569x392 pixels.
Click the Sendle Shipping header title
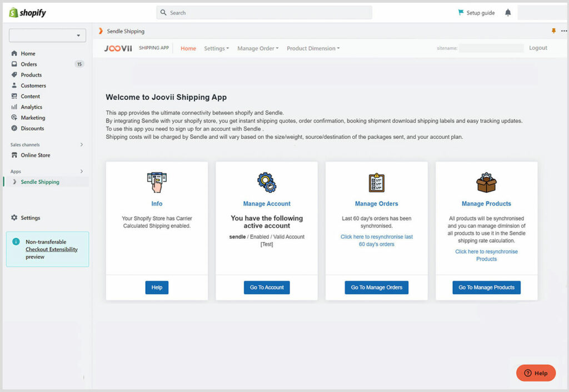[126, 31]
